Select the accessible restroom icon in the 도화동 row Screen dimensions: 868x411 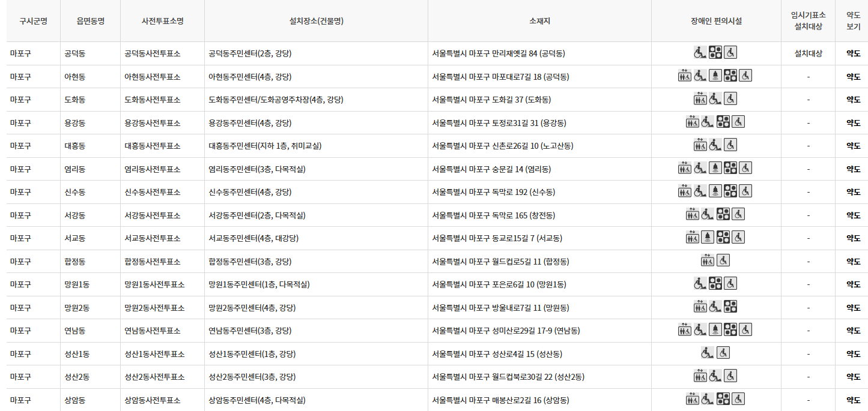(x=730, y=99)
